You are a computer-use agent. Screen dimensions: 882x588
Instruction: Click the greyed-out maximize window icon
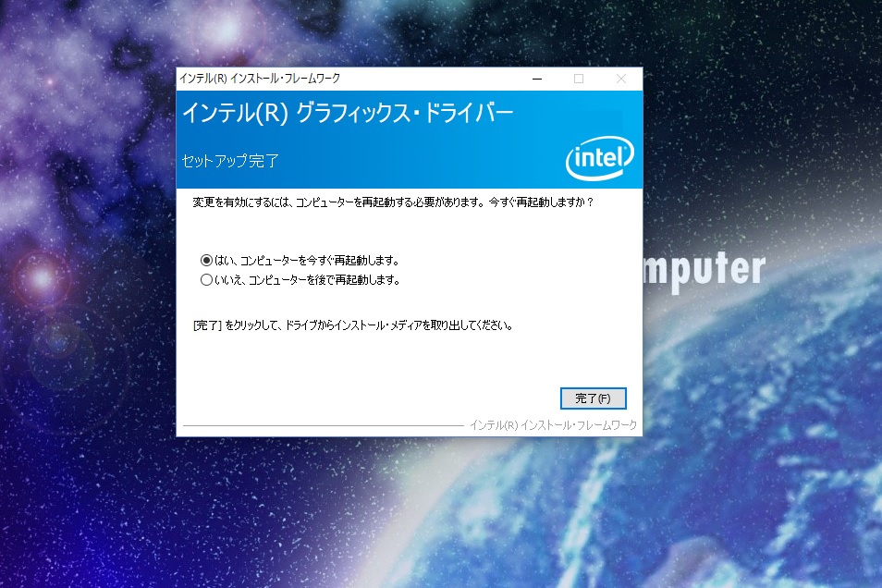(x=578, y=79)
